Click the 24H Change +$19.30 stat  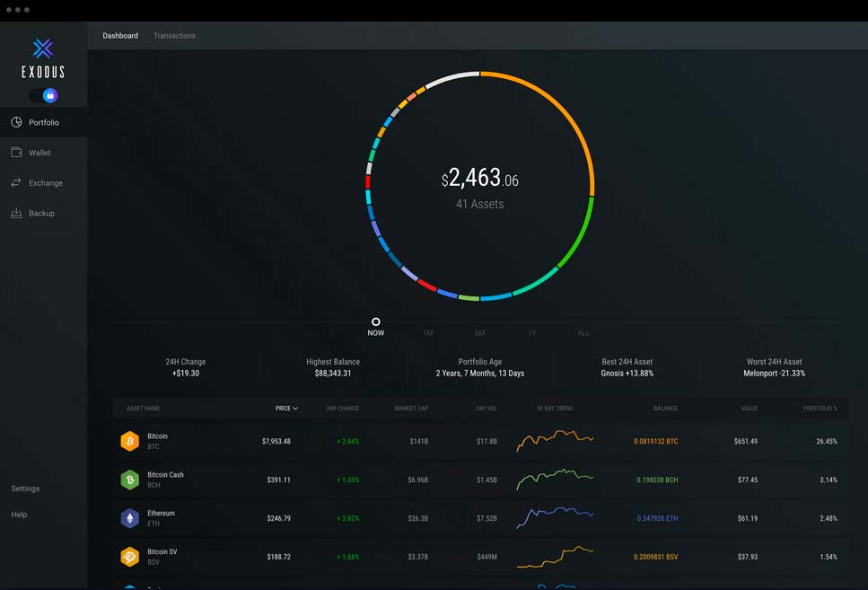[186, 367]
